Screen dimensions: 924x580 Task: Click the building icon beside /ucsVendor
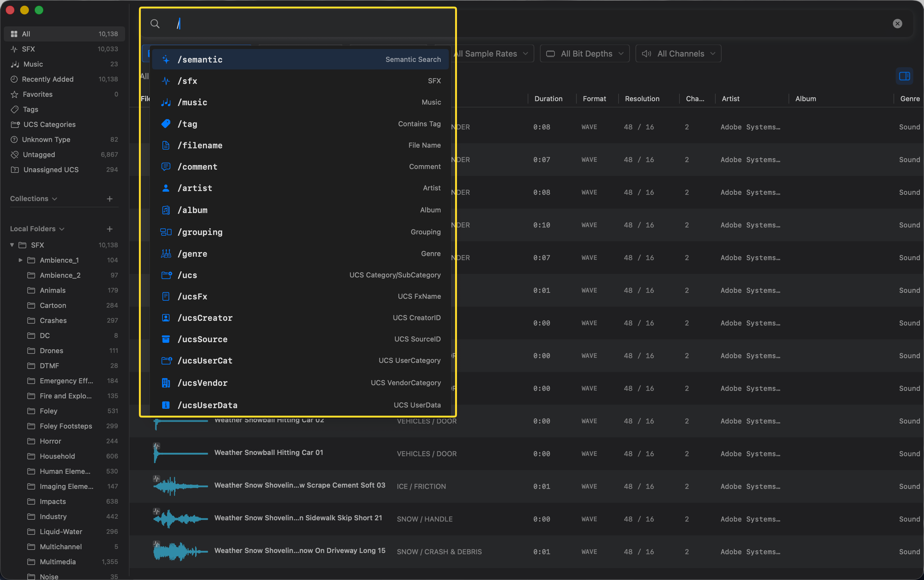[166, 383]
